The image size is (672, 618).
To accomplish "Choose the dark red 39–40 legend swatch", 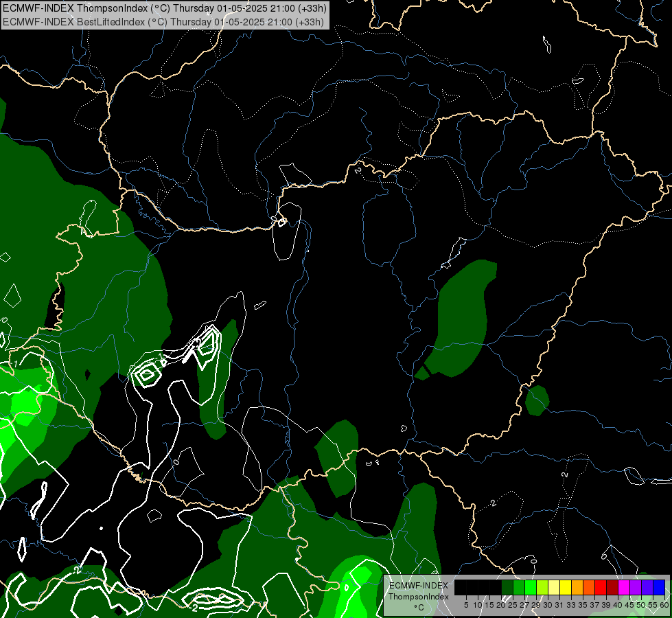I will coord(612,588).
